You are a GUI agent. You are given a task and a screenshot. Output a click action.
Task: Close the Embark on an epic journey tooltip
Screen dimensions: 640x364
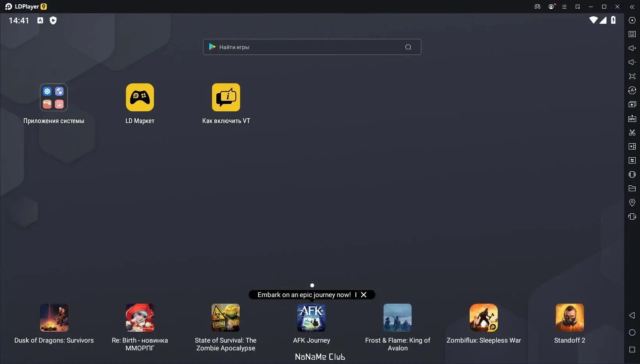(364, 295)
